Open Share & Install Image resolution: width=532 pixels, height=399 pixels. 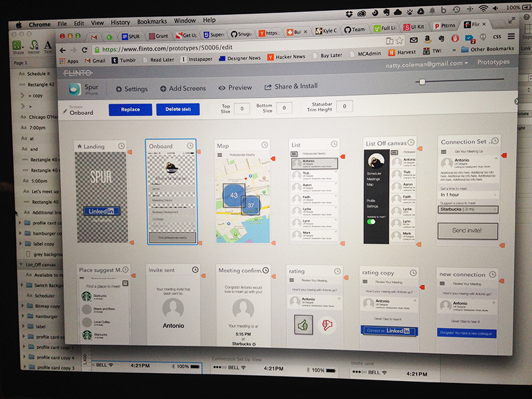[x=291, y=86]
